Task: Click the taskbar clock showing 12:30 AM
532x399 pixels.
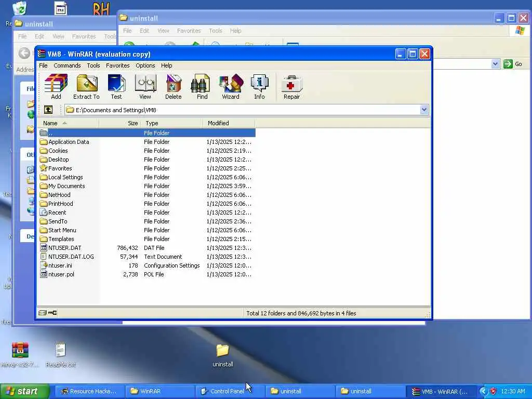Action: click(x=513, y=391)
